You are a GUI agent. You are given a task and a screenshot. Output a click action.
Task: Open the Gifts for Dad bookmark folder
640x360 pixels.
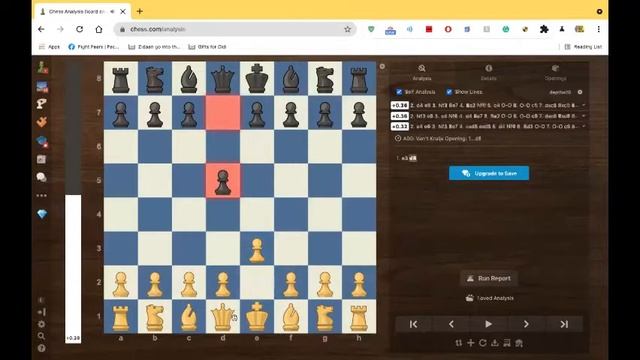[207, 47]
